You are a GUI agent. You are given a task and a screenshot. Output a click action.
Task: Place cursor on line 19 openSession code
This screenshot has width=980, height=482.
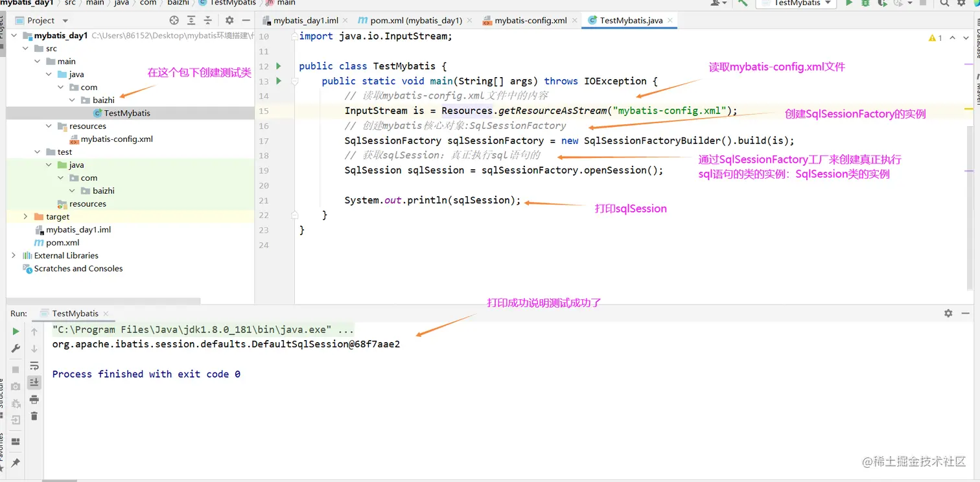point(504,170)
